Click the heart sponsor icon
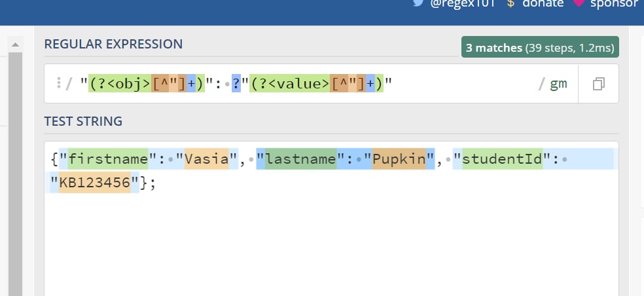The image size is (644, 296). click(579, 3)
